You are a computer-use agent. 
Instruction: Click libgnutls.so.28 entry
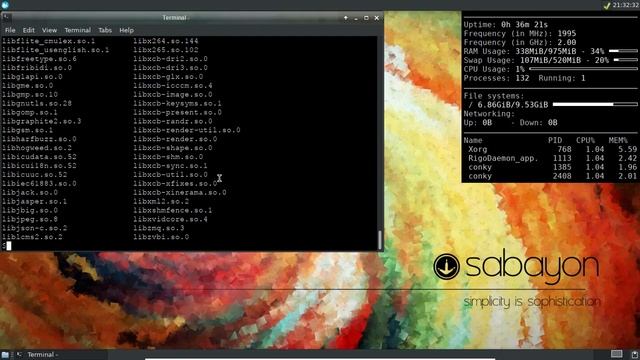pos(37,104)
